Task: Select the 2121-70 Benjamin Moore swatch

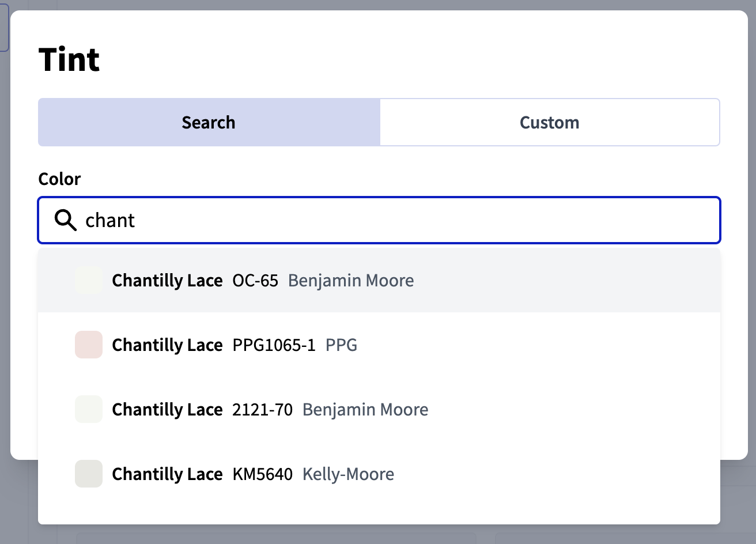Action: pos(89,409)
